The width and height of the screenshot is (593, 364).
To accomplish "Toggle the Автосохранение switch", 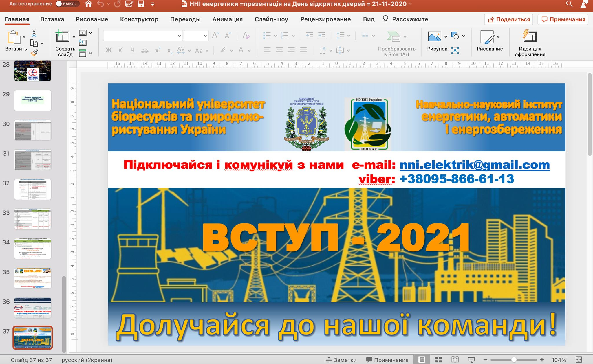I will point(67,4).
